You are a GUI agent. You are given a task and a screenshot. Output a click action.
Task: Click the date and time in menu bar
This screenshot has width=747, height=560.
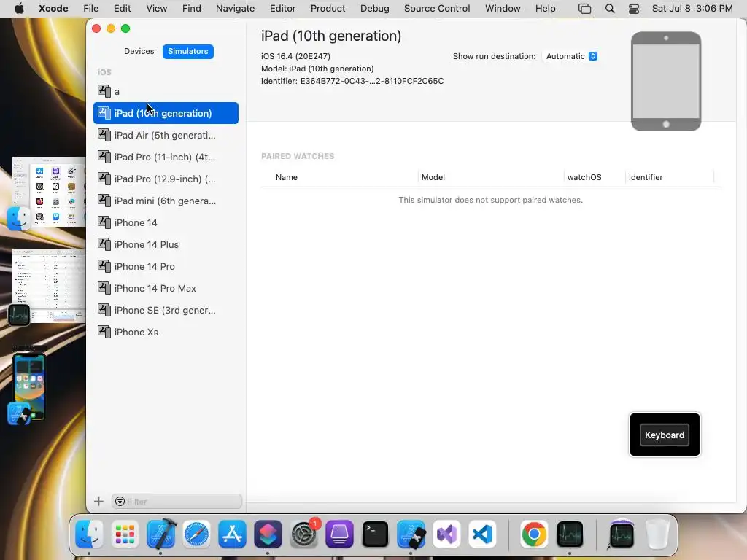click(x=692, y=9)
